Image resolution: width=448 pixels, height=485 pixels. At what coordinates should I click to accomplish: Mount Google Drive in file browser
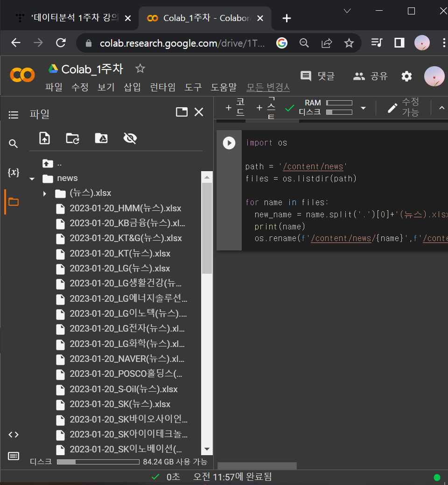pyautogui.click(x=101, y=138)
